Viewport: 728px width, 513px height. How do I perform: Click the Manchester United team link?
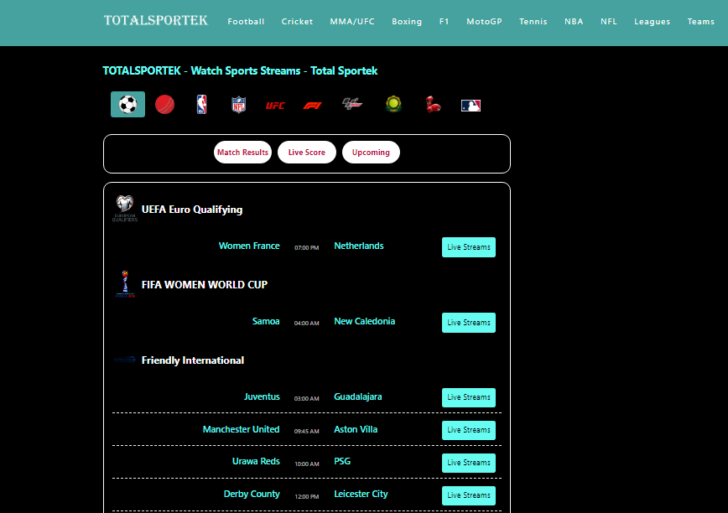pyautogui.click(x=241, y=429)
